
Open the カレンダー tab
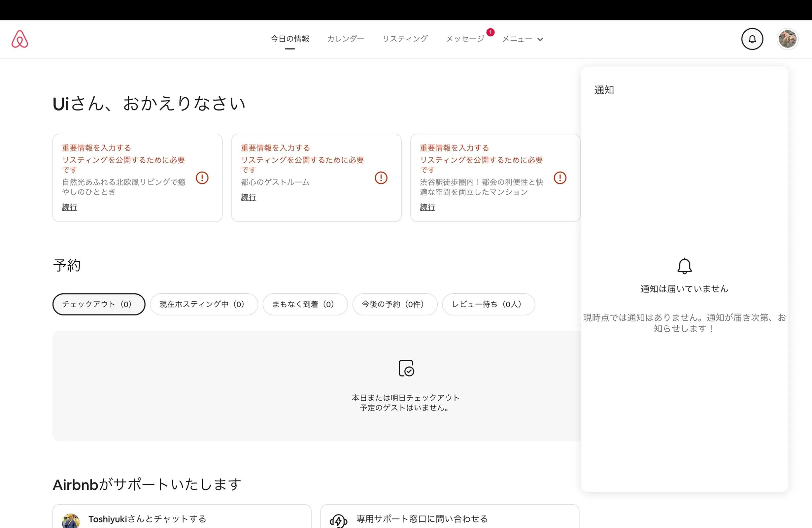[346, 39]
